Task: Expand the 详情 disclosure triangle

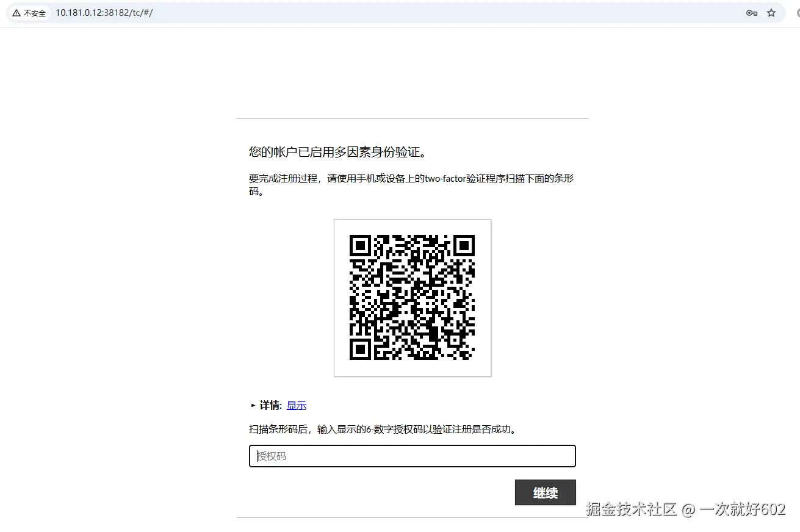Action: pyautogui.click(x=253, y=406)
